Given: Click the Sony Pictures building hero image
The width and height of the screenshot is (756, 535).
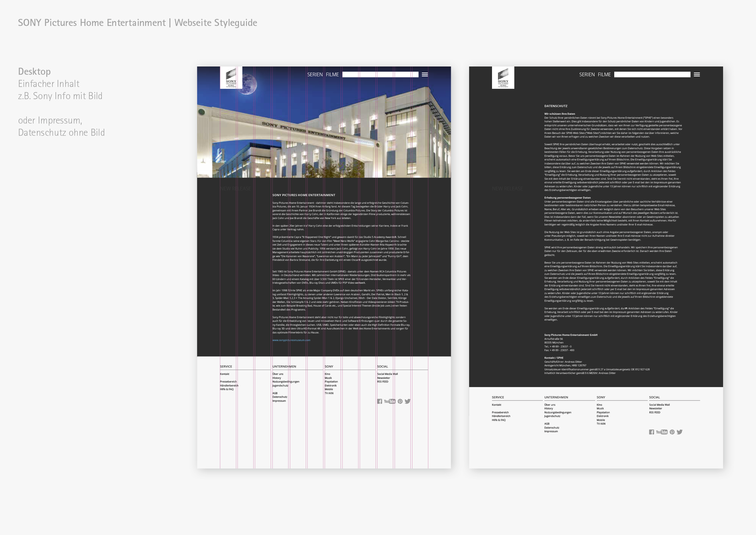Looking at the screenshot, I should click(324, 122).
